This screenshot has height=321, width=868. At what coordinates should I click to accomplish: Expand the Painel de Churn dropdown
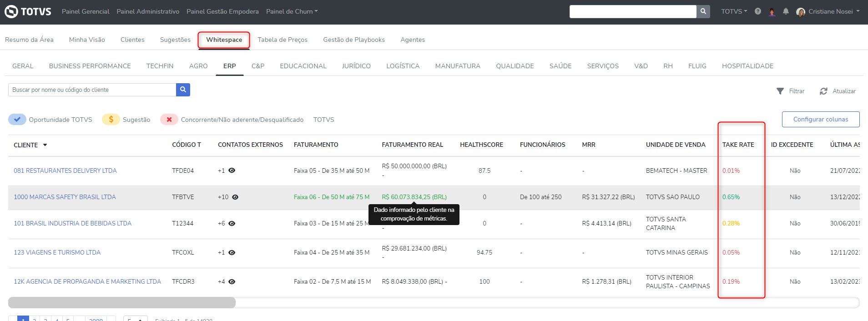point(292,11)
